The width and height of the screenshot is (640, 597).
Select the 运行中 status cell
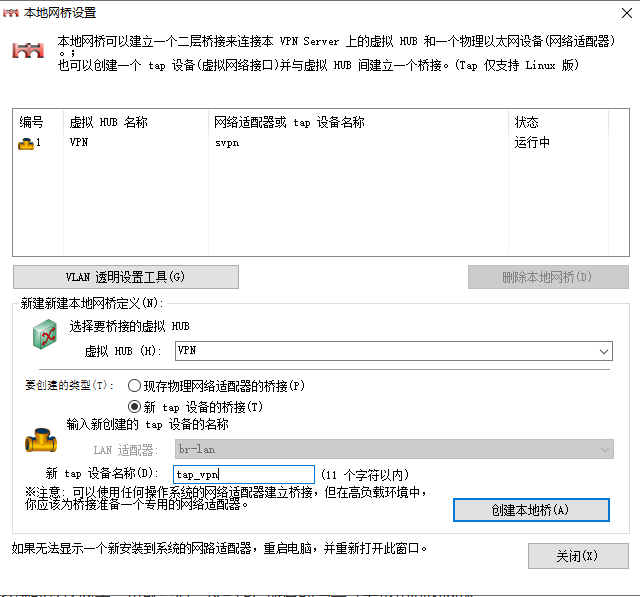click(532, 142)
